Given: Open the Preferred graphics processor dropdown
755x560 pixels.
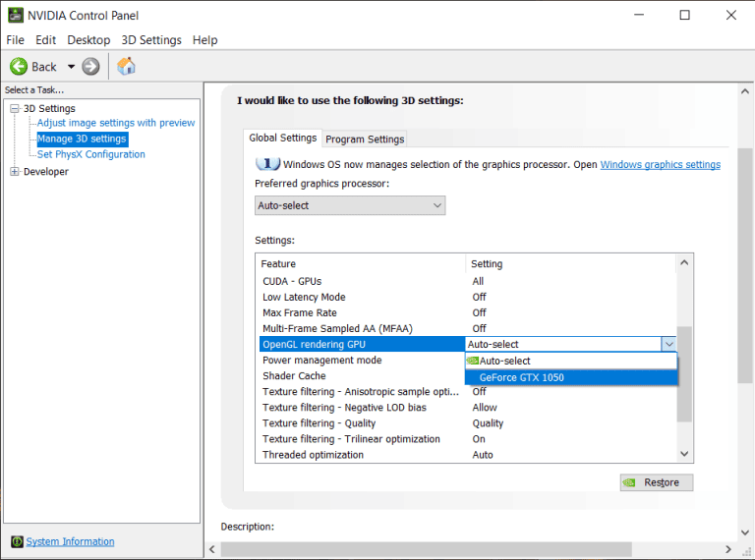Looking at the screenshot, I should pyautogui.click(x=349, y=205).
